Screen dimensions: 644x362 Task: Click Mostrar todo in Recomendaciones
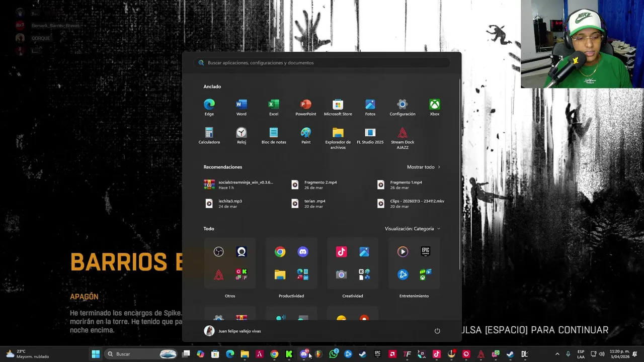point(424,167)
